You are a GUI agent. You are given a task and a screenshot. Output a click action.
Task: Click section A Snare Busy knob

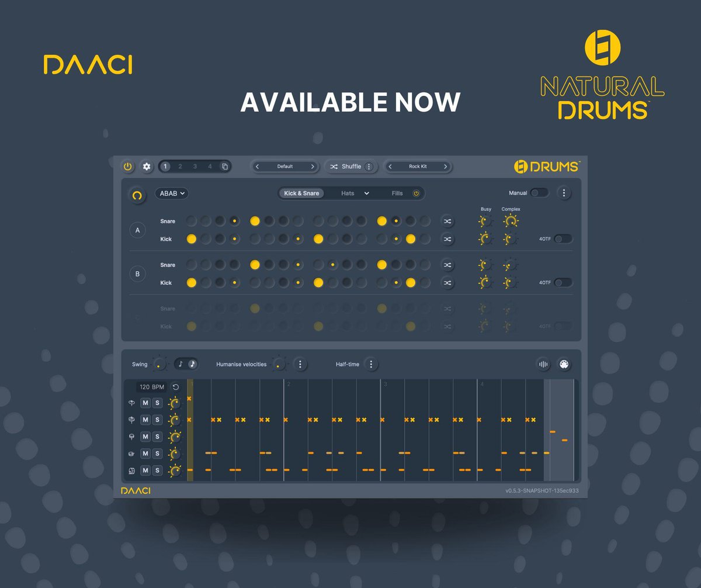pyautogui.click(x=485, y=222)
